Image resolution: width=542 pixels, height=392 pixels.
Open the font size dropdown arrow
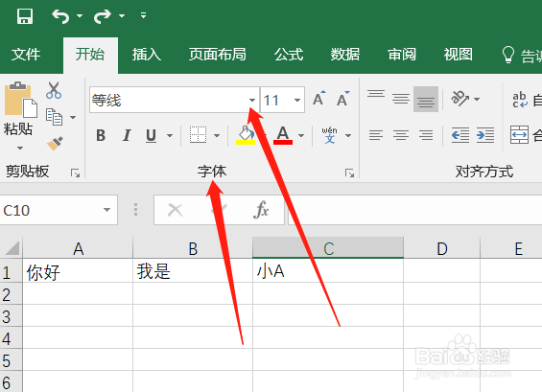(297, 101)
